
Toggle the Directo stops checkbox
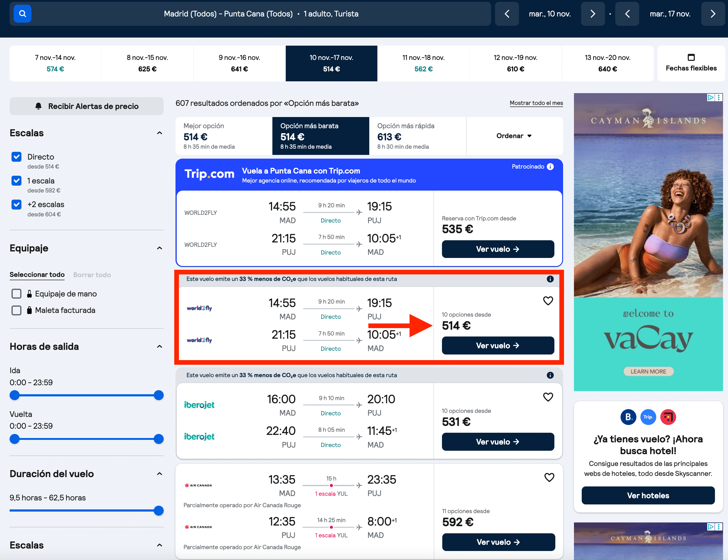point(16,156)
